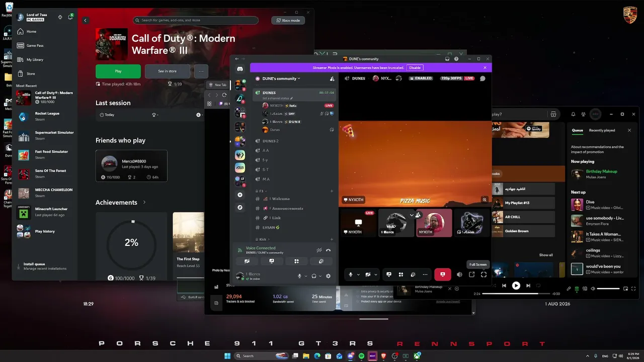Mute microphone in Discord user panel
Screen dimensions: 644x362
pos(299,276)
